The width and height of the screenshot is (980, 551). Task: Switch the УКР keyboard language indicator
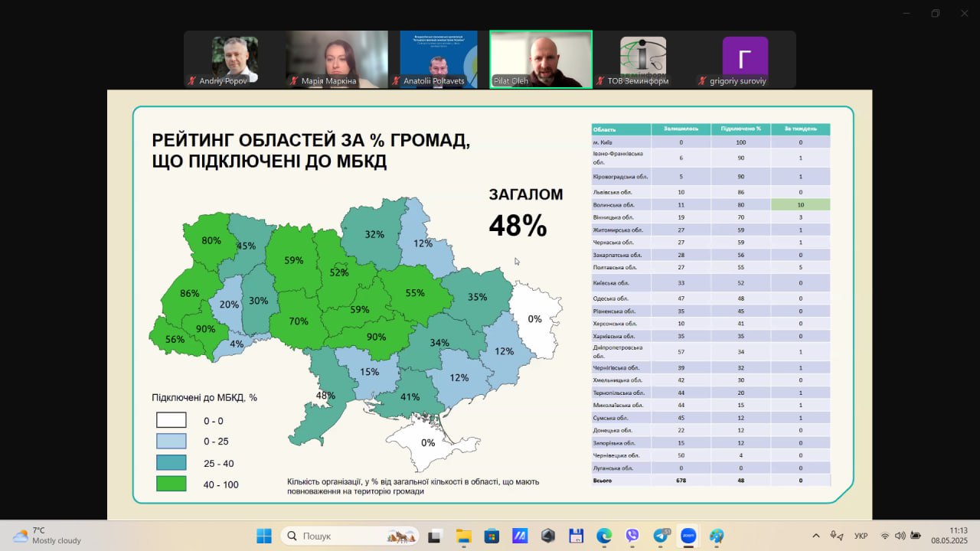tap(861, 536)
